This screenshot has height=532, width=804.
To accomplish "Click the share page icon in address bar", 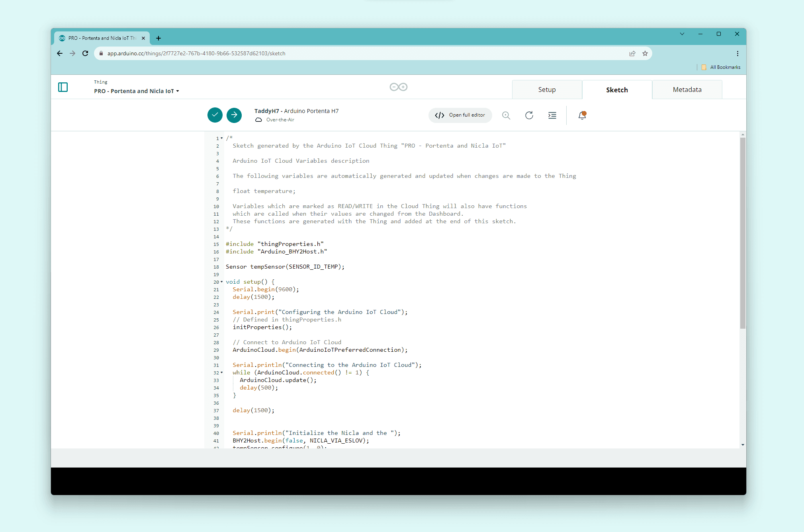I will (x=632, y=53).
